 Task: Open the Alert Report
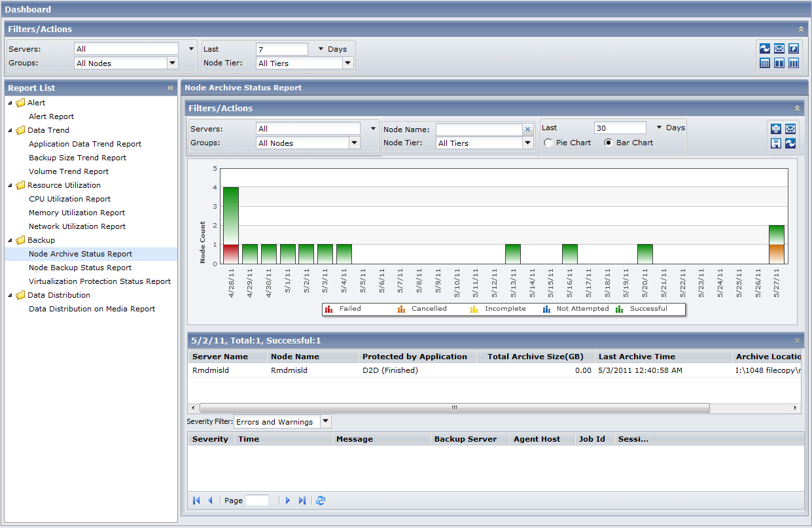pos(52,116)
